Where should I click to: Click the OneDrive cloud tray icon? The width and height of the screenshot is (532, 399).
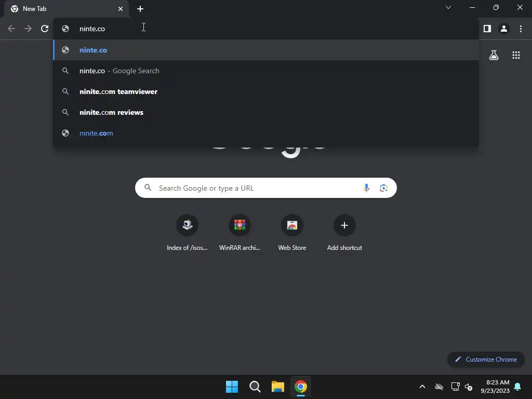(439, 387)
